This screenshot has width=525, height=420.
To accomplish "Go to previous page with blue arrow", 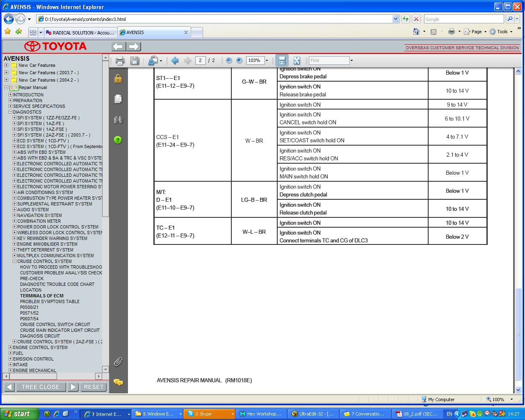I will point(175,61).
